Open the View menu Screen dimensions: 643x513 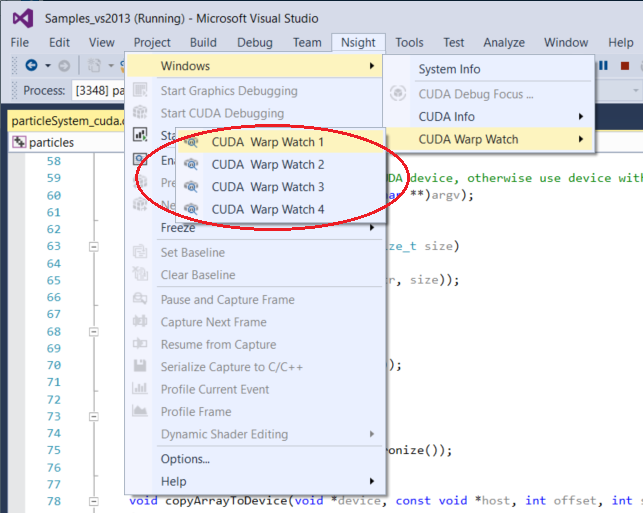point(102,42)
